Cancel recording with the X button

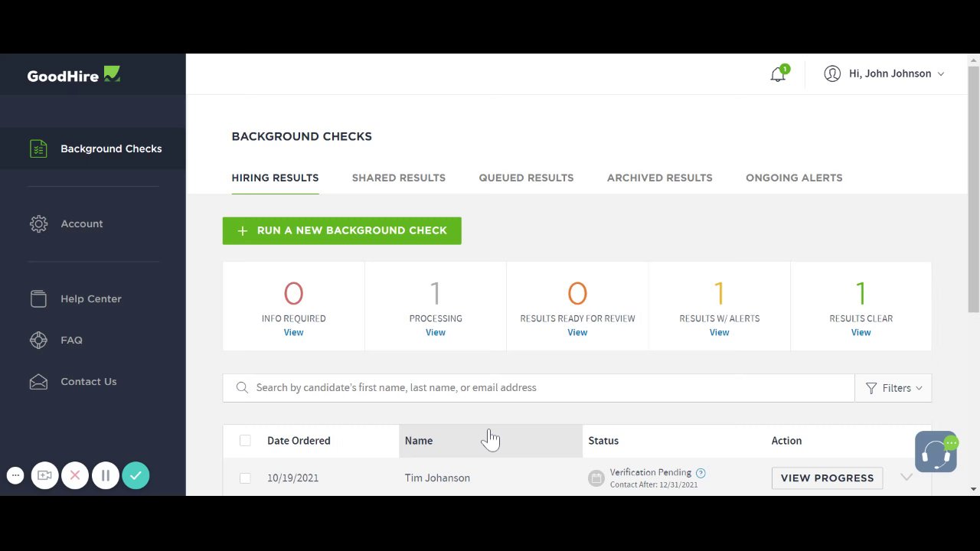pos(75,475)
